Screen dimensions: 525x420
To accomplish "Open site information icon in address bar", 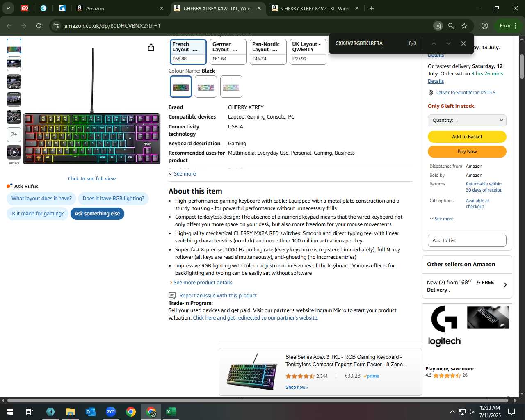I will pyautogui.click(x=56, y=26).
